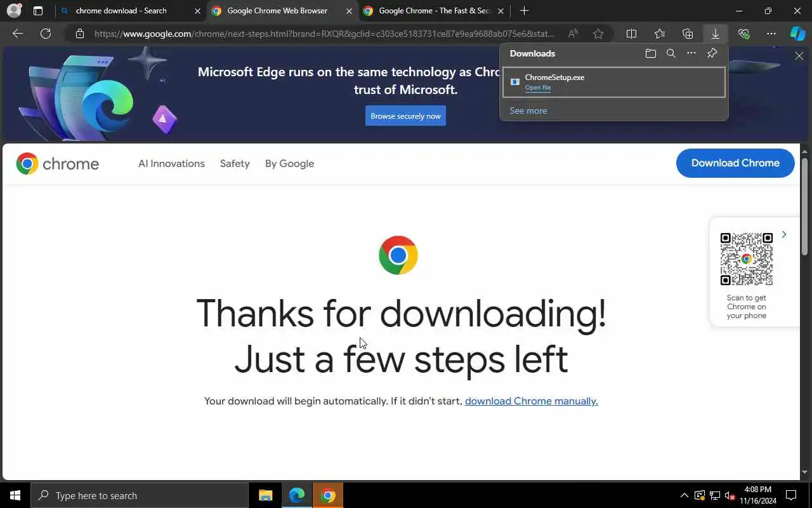Open the taskbar clock and date
The height and width of the screenshot is (508, 812).
(757, 495)
